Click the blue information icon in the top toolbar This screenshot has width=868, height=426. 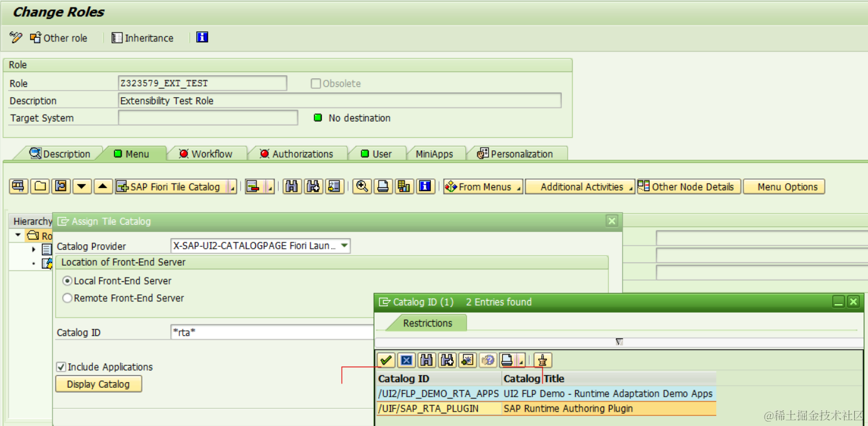[202, 38]
